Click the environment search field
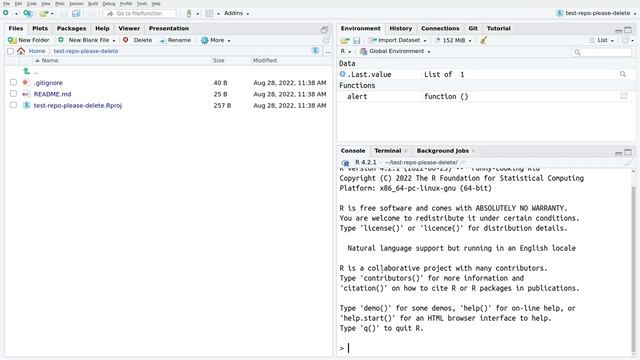 point(601,52)
